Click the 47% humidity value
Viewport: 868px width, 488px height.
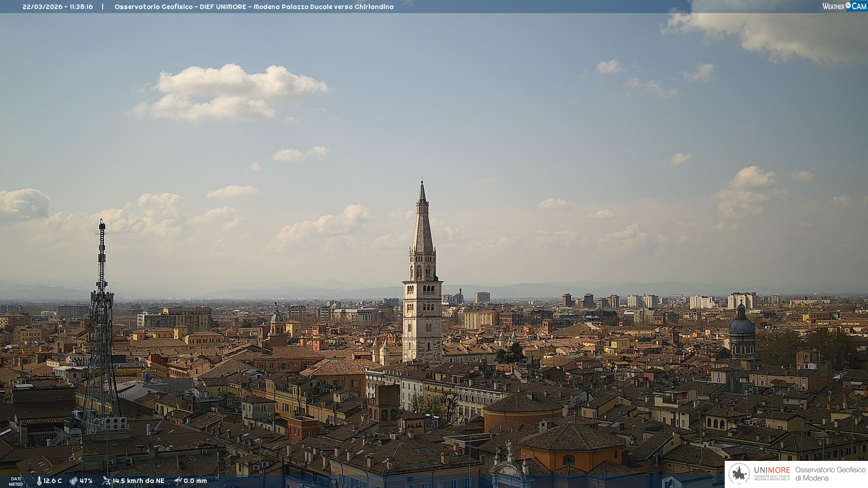(x=86, y=481)
